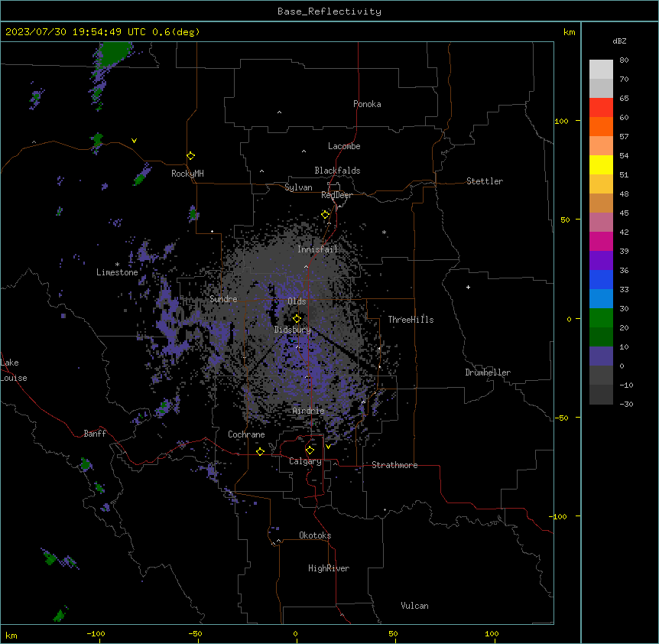
Task: Pick the blue 33-36 dBZ legend swatch
Action: point(601,279)
